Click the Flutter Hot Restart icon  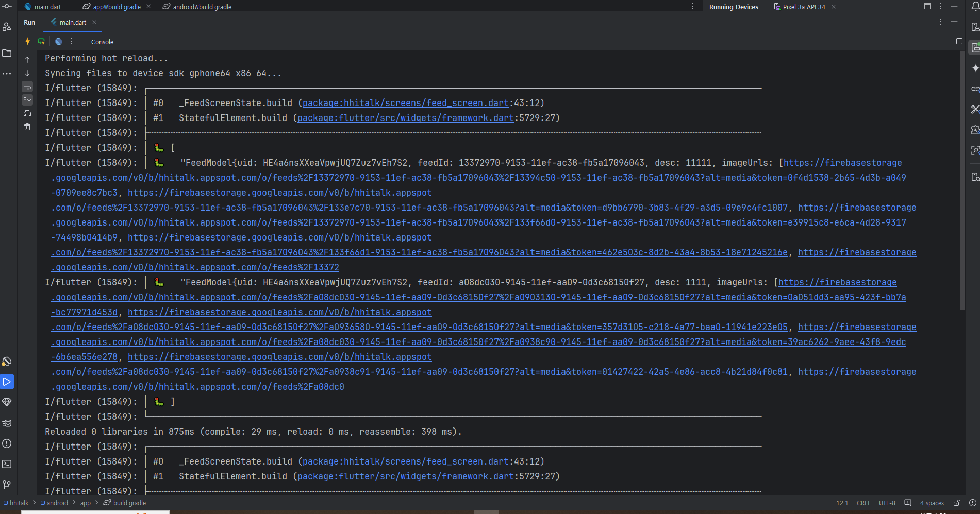pyautogui.click(x=41, y=42)
